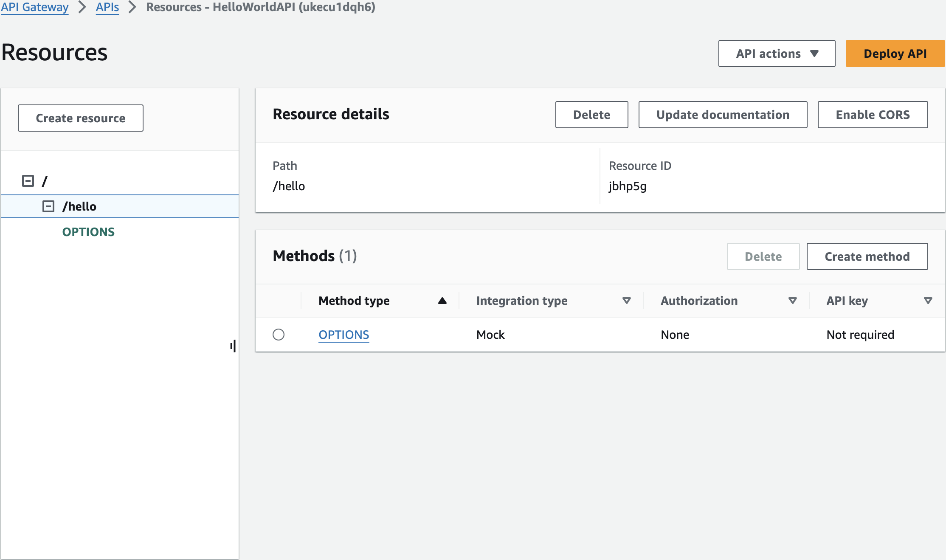The width and height of the screenshot is (946, 560).
Task: Click the Update documentation button
Action: pyautogui.click(x=723, y=115)
